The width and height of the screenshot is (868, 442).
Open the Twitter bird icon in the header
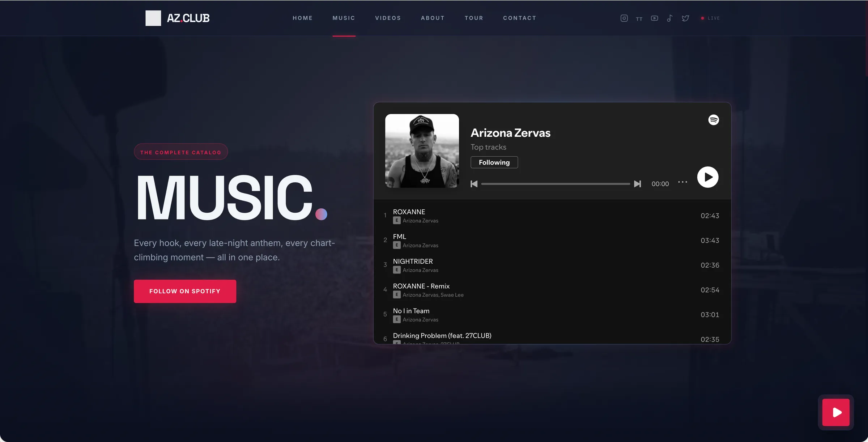pyautogui.click(x=685, y=18)
